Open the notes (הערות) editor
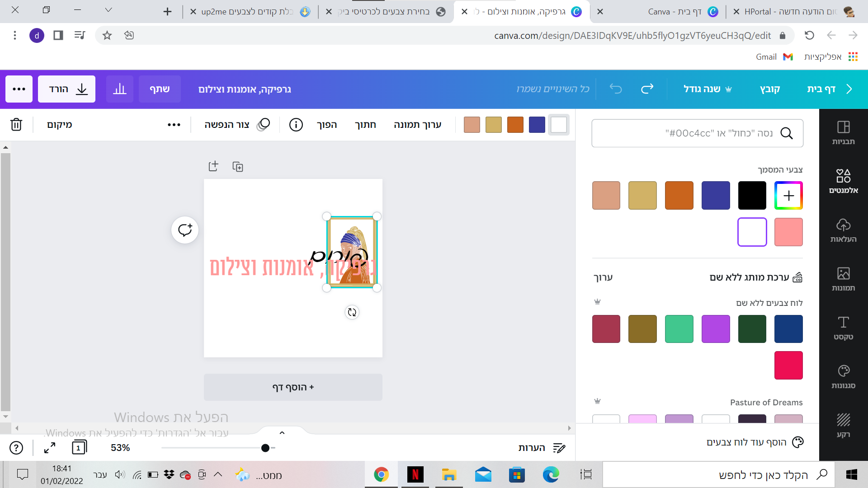Viewport: 868px width, 488px height. point(542,448)
